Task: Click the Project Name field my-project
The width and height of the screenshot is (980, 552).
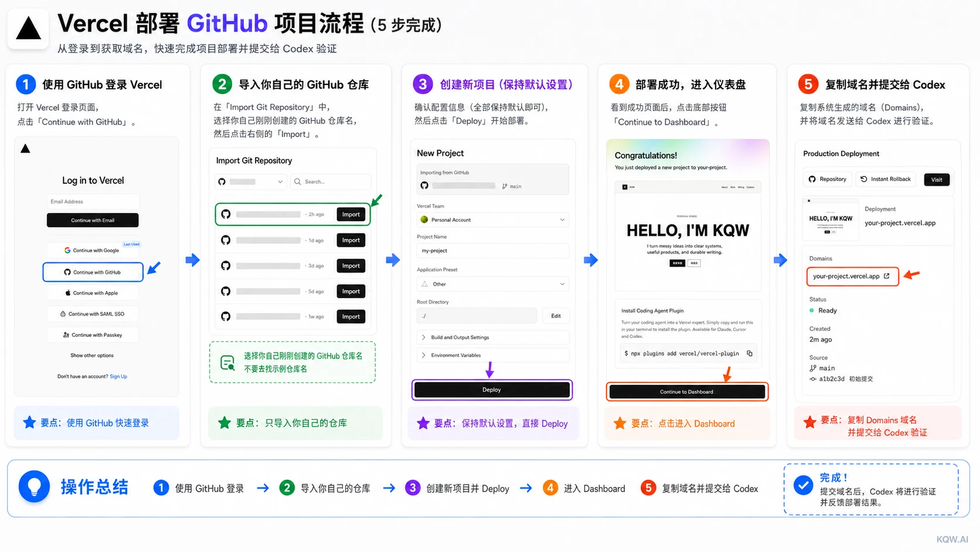Action: click(492, 250)
